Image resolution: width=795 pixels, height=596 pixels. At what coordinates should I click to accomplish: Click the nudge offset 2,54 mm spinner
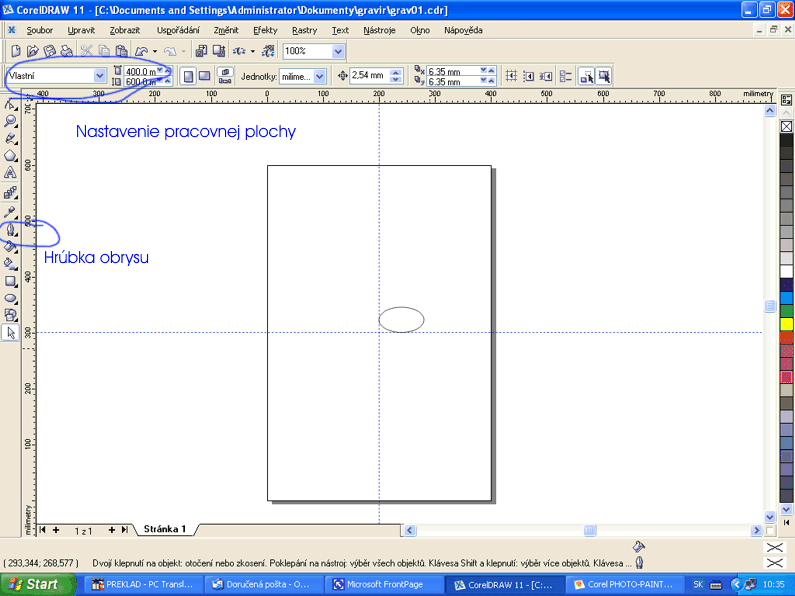(x=396, y=76)
